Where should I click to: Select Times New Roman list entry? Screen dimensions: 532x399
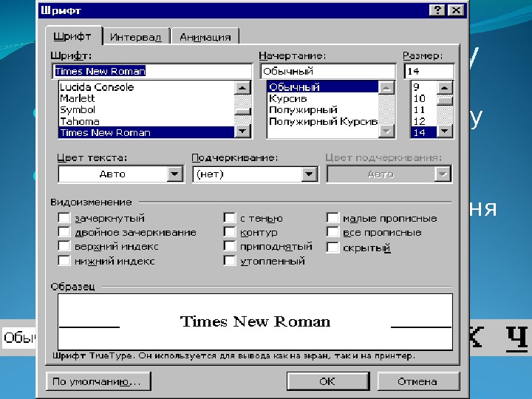click(x=146, y=132)
